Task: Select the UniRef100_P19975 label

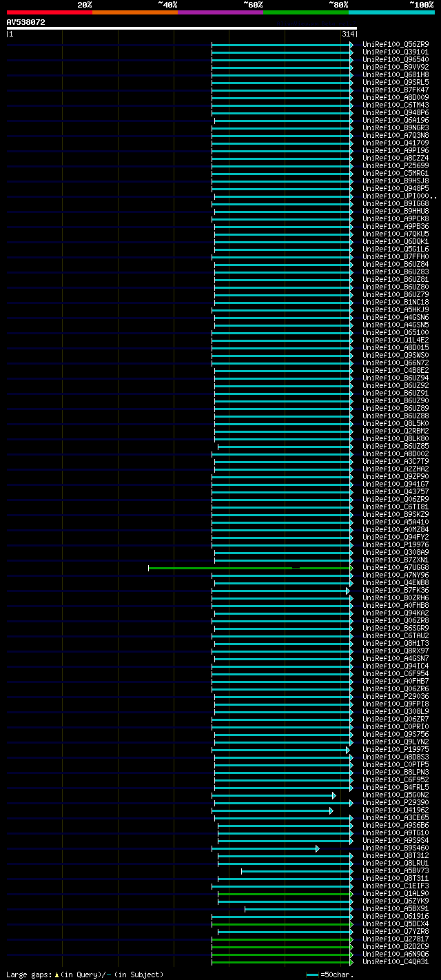Action: tap(396, 749)
